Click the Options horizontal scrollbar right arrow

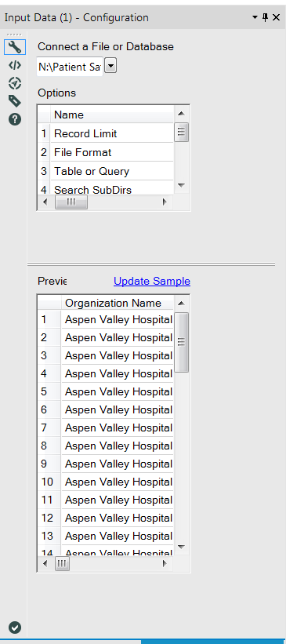point(165,202)
